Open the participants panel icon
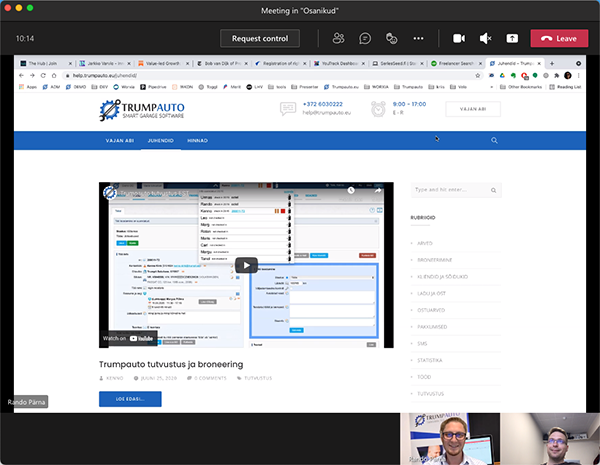 (338, 38)
